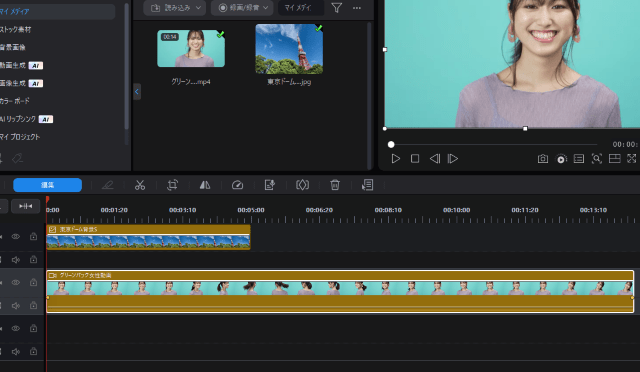This screenshot has width=640, height=372.
Task: Click the split layout icon under the preview
Action: 615,159
